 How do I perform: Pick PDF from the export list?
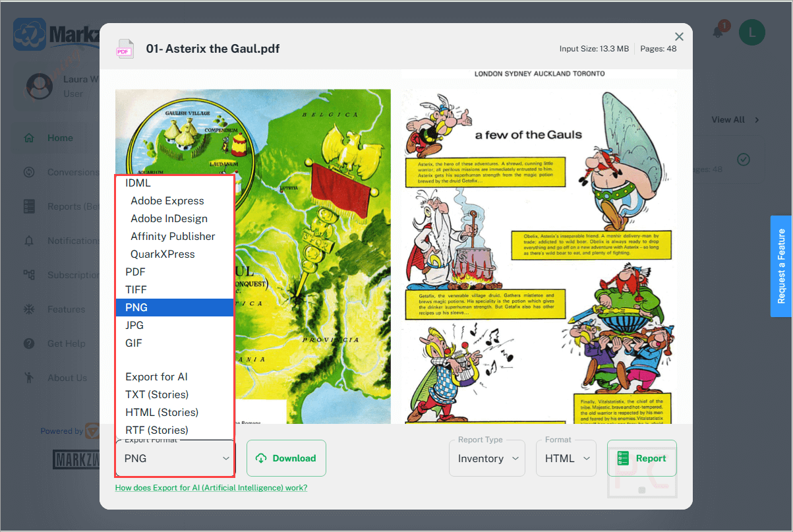click(175, 272)
